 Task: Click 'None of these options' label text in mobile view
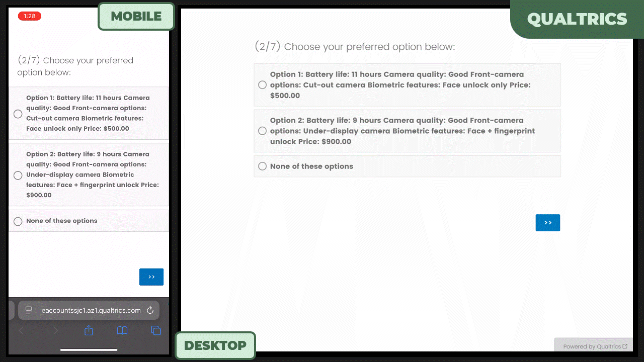click(62, 221)
